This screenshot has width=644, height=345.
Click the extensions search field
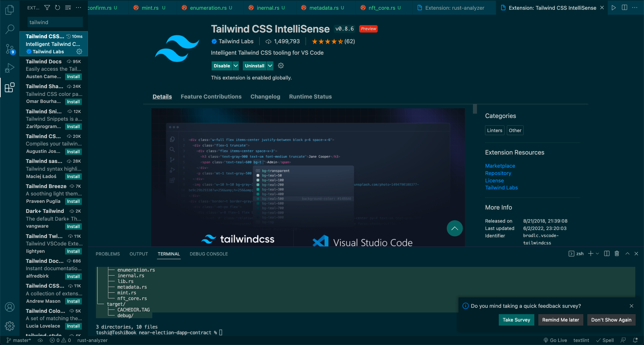55,22
